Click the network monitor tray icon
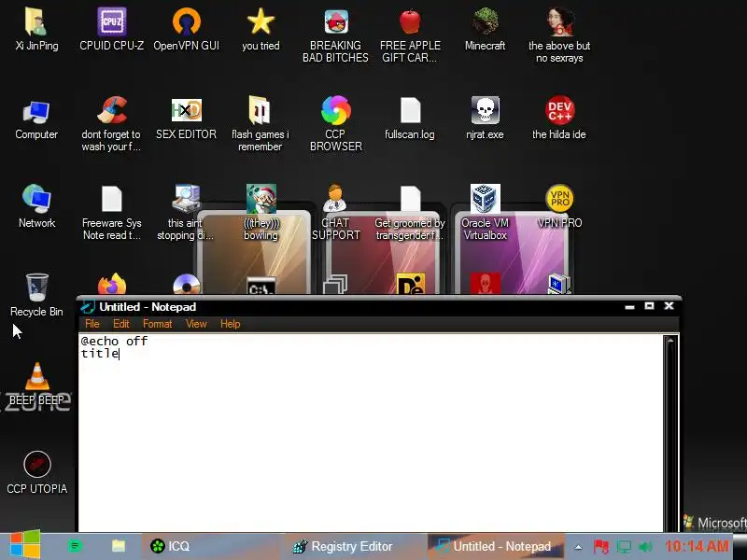 pos(624,546)
